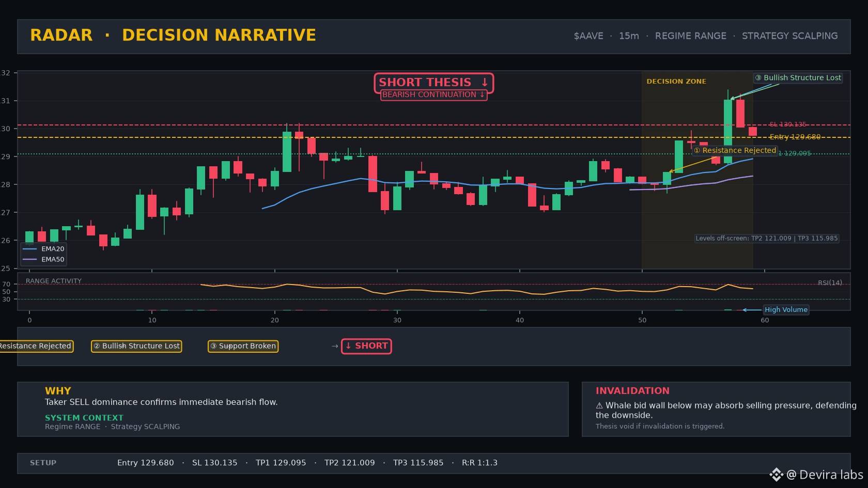Image resolution: width=868 pixels, height=488 pixels.
Task: Click the EMA50 purple legend entry
Action: [x=44, y=260]
